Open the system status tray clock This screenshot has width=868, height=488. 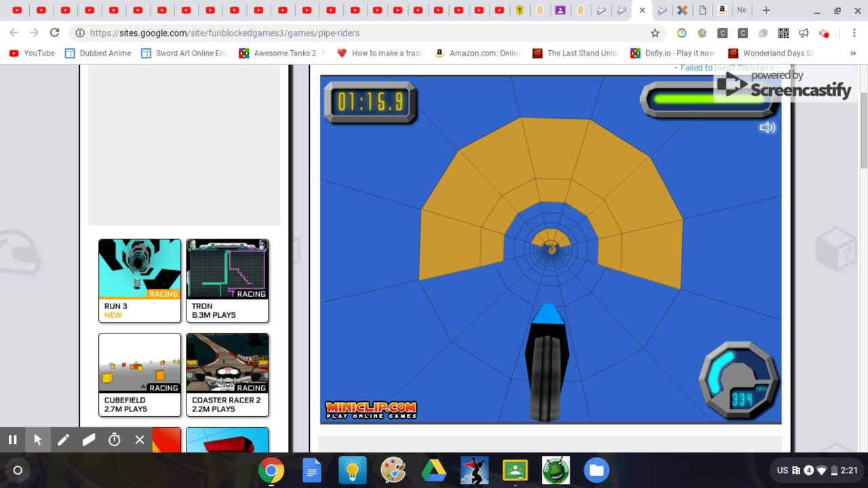[x=849, y=470]
